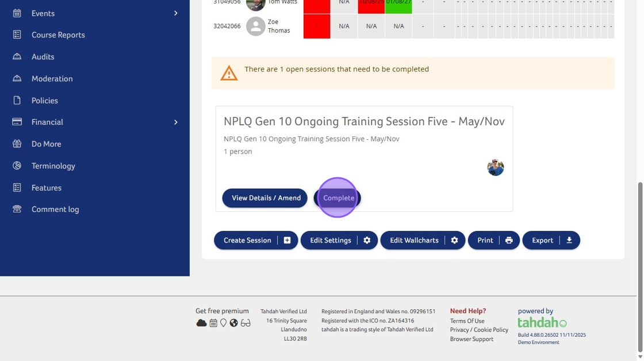Image resolution: width=644 pixels, height=361 pixels.
Task: Click the cloud premium icon in footer
Action: [201, 323]
